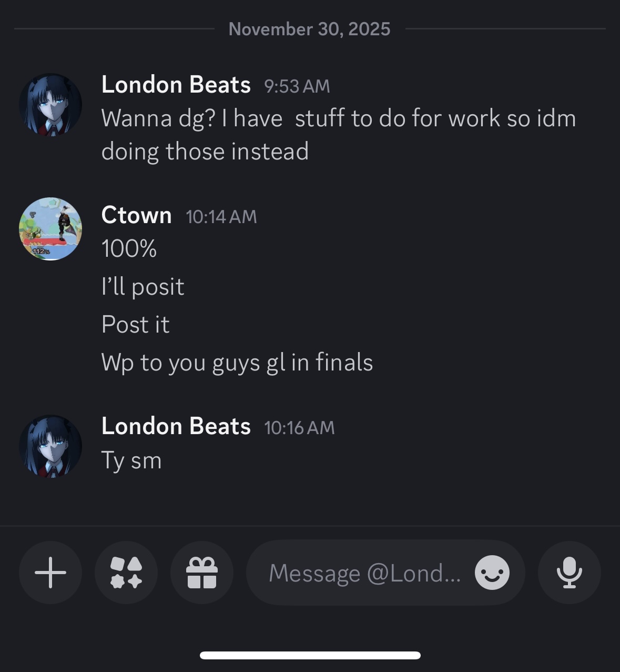The height and width of the screenshot is (672, 620).
Task: Tap London Beats username at 10:16 AM
Action: pos(176,426)
